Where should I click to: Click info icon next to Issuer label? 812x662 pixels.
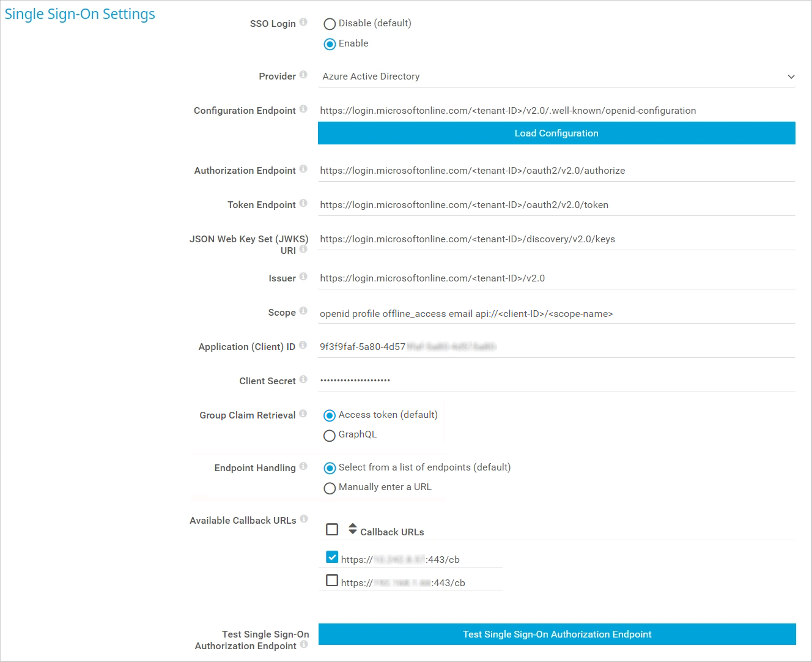pos(303,277)
